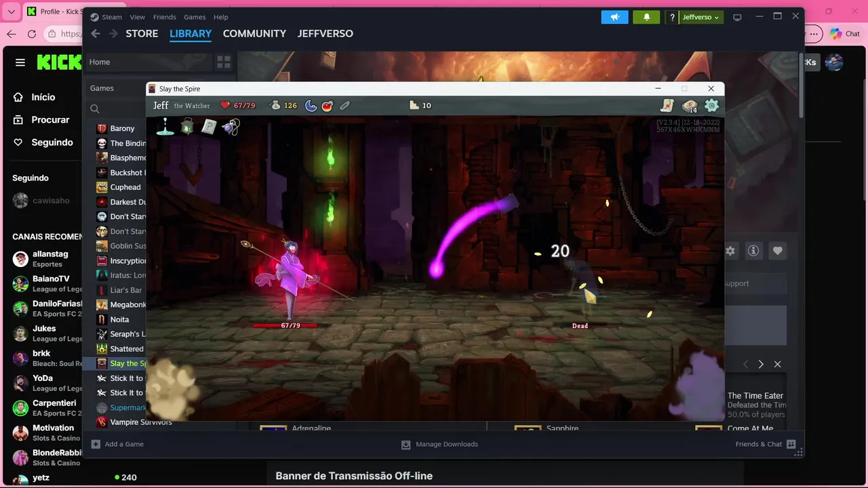The width and height of the screenshot is (868, 488).
Task: Open the View menu in Steam
Action: point(138,17)
